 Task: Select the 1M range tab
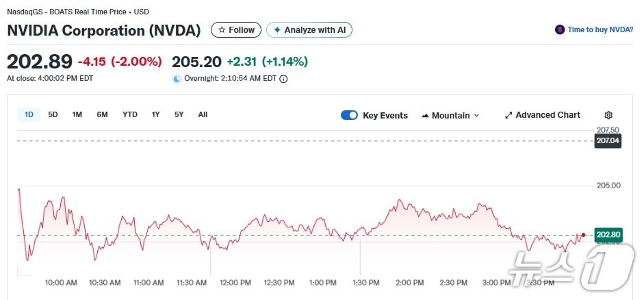pos(77,114)
